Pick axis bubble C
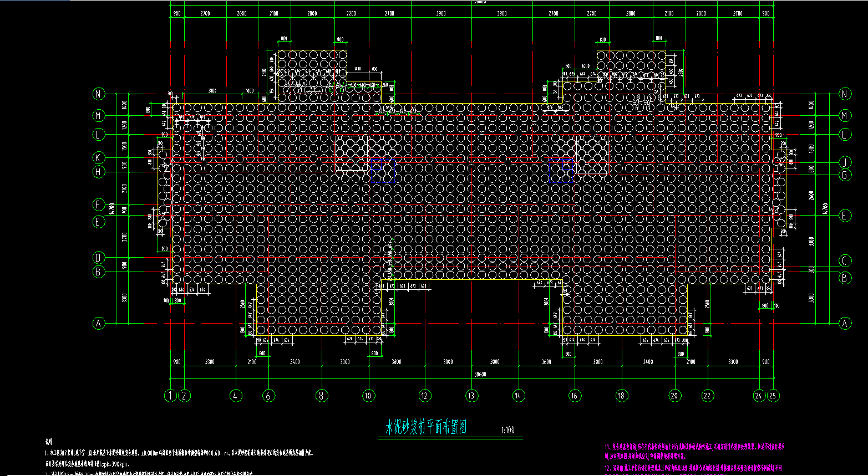The image size is (868, 476). point(845,260)
